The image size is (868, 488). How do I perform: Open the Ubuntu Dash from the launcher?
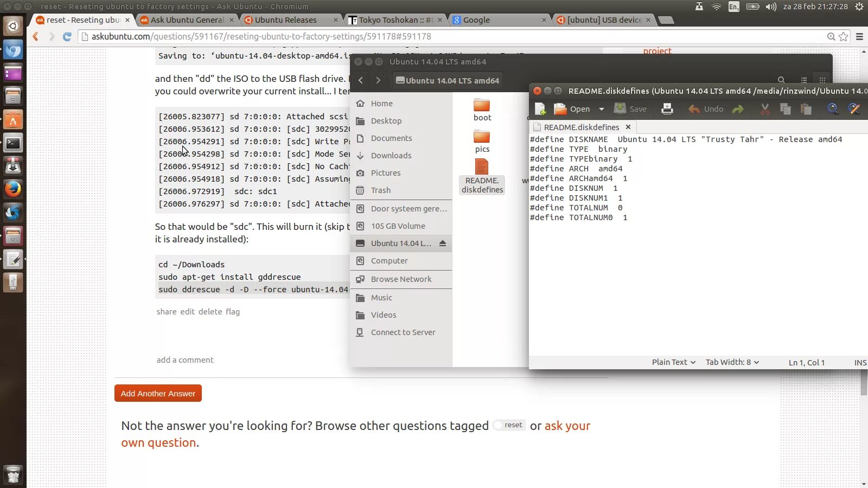coord(13,25)
